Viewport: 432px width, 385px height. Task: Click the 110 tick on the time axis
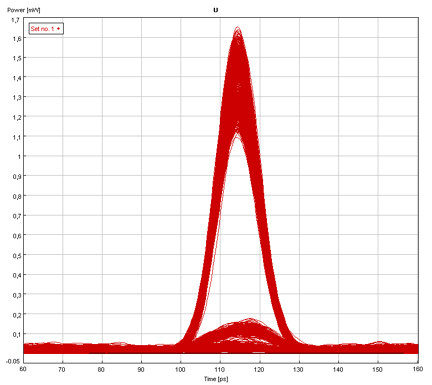tap(220, 369)
